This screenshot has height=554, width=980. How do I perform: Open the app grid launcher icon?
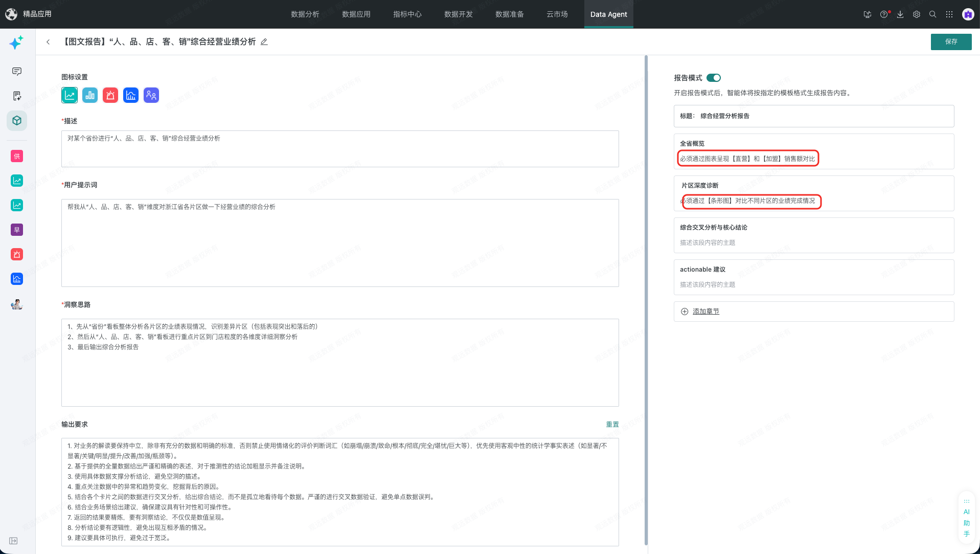click(949, 14)
